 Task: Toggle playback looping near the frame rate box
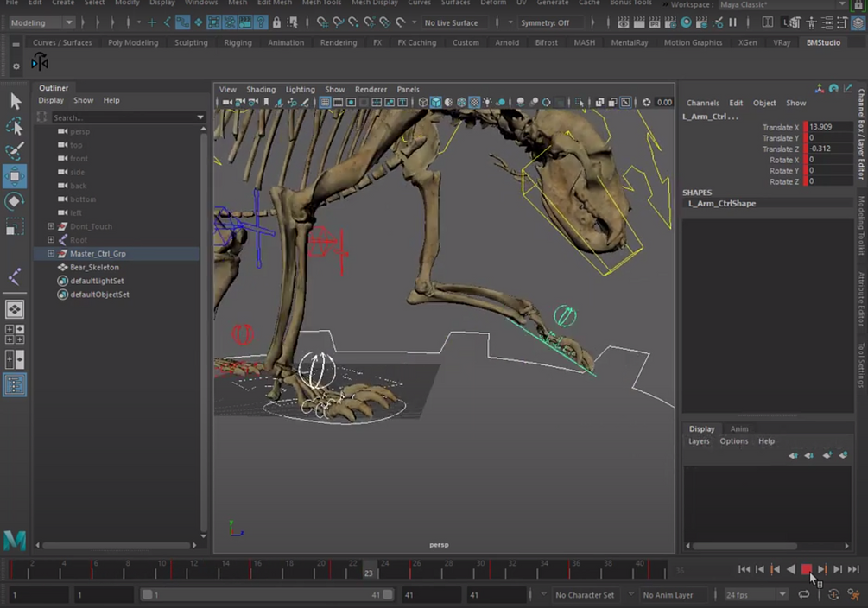[x=805, y=593]
